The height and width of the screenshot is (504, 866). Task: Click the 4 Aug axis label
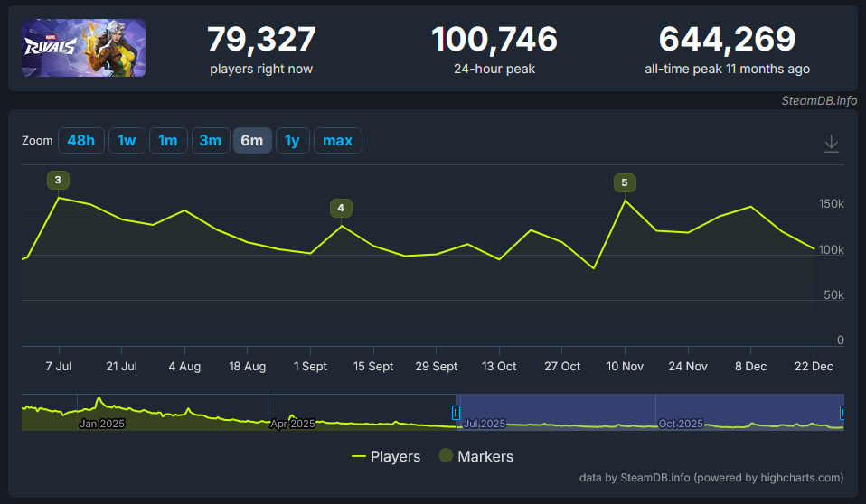coord(184,367)
